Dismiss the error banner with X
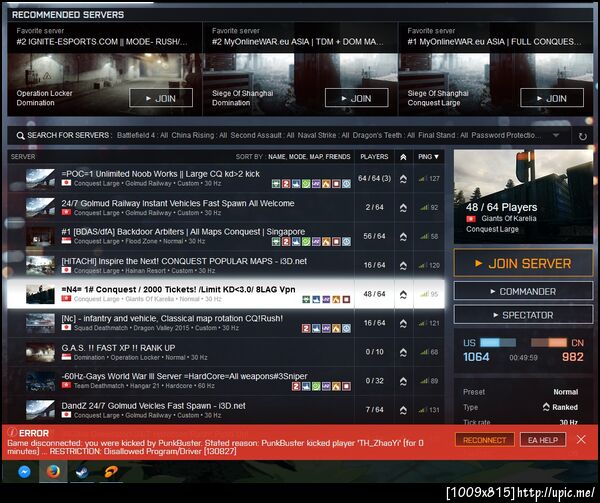Viewport: 600px width, 503px height. pos(581,440)
